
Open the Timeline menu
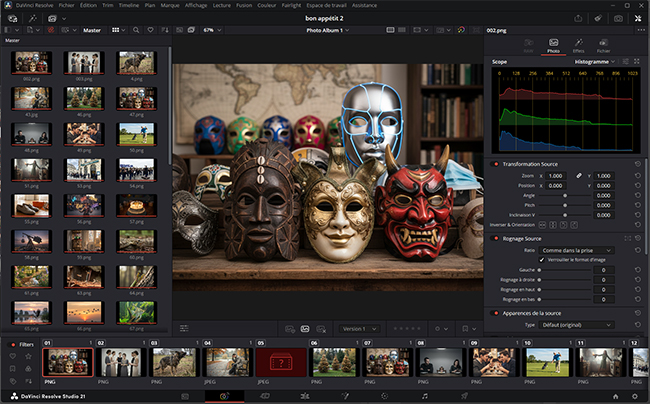pos(129,5)
